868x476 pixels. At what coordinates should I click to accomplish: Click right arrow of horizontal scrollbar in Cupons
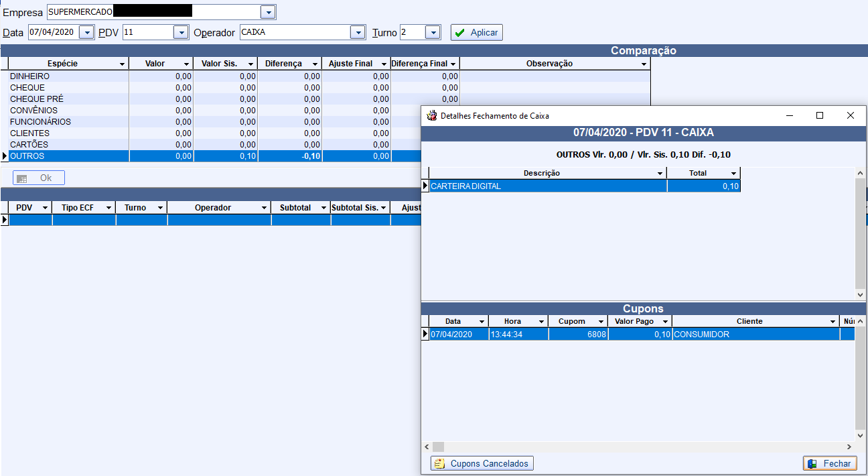pos(849,447)
